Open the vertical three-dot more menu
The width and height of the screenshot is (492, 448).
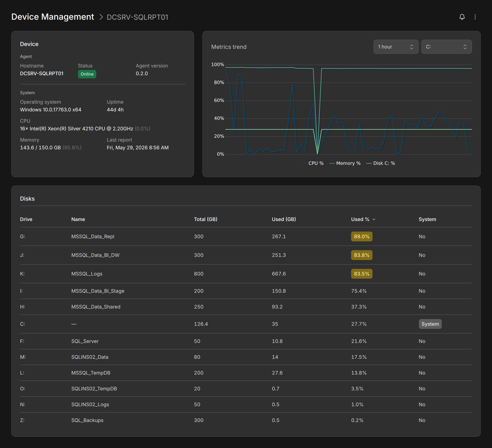(475, 17)
